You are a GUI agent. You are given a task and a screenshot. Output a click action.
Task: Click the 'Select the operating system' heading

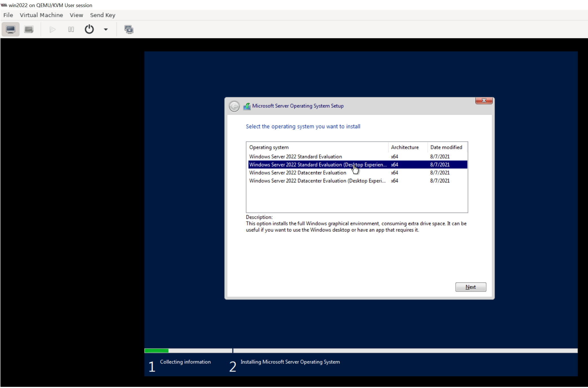pyautogui.click(x=303, y=127)
